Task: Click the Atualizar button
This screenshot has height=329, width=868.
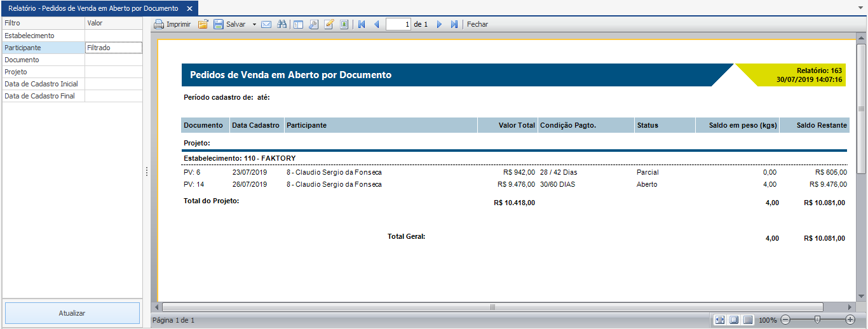Action: click(x=72, y=313)
